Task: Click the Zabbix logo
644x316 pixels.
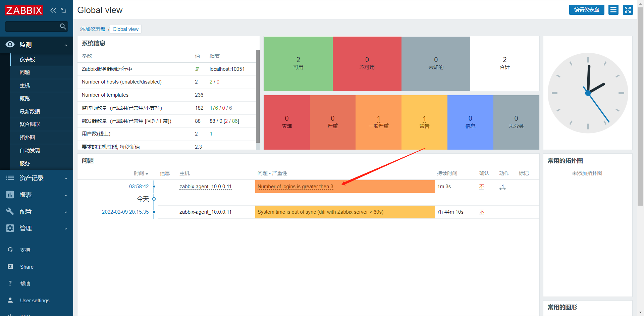Action: (x=24, y=10)
